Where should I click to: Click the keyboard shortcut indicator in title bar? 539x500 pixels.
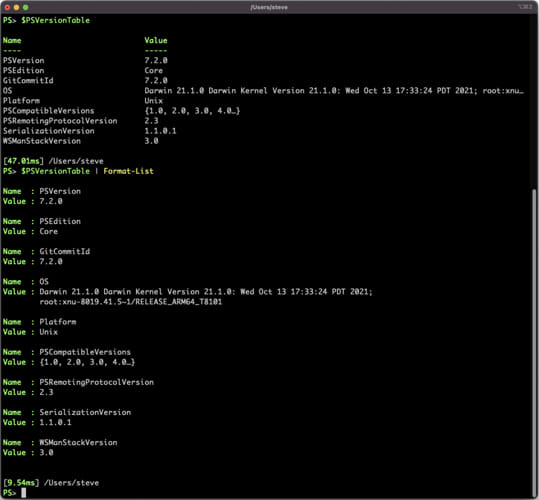point(526,7)
